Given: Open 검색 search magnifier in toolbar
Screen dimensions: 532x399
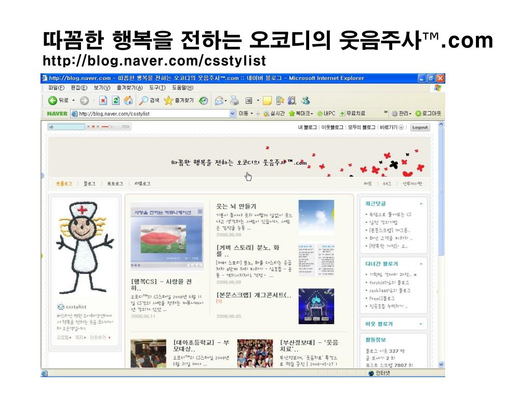Looking at the screenshot, I should click(x=149, y=100).
